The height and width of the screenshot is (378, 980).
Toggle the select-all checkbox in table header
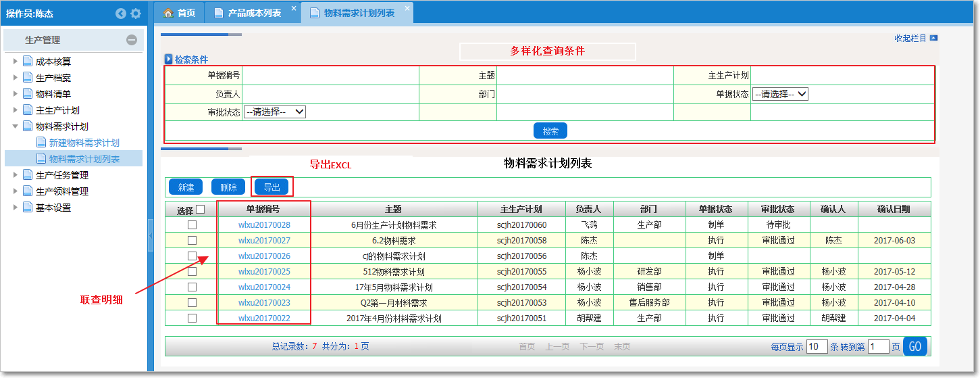click(200, 210)
